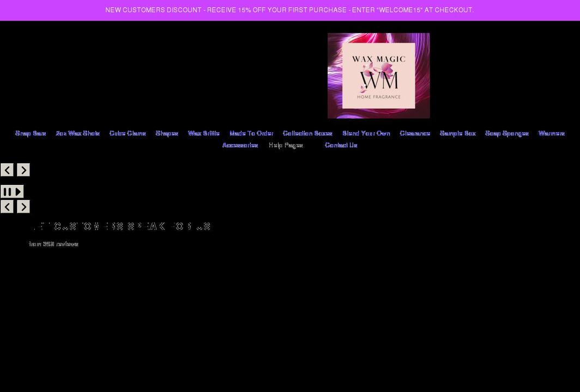Open the Snap Bars category
580x392 pixels.
[30, 133]
